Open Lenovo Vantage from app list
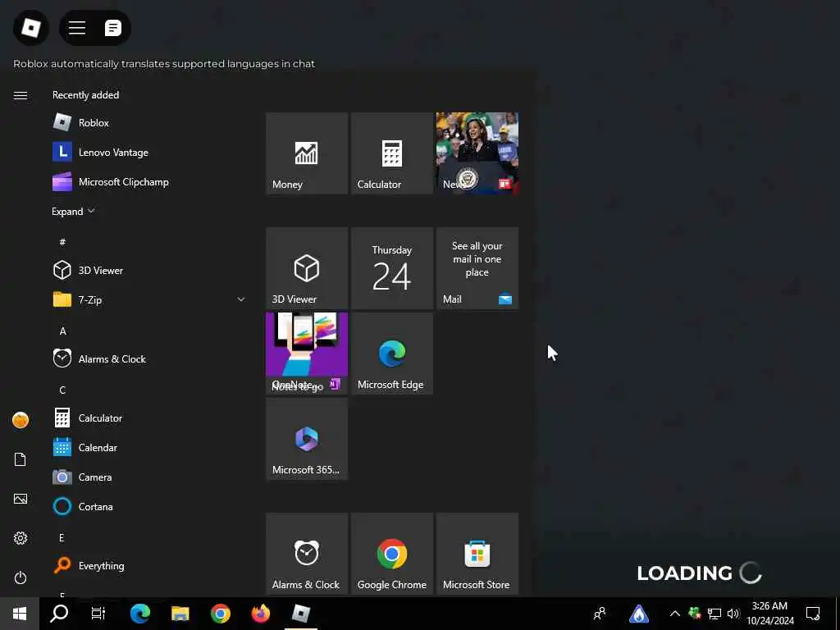The width and height of the screenshot is (840, 630). pyautogui.click(x=149, y=152)
